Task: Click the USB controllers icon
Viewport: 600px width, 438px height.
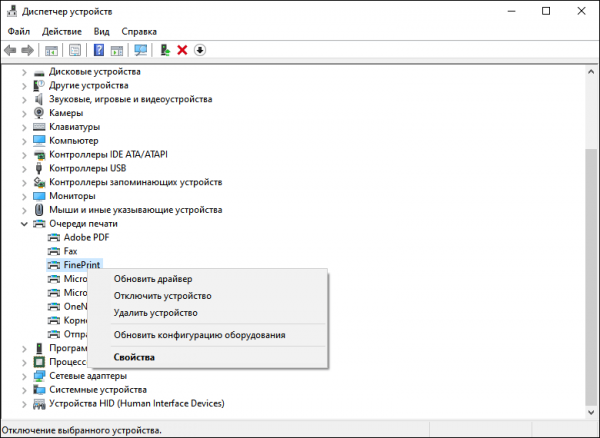Action: pos(39,168)
